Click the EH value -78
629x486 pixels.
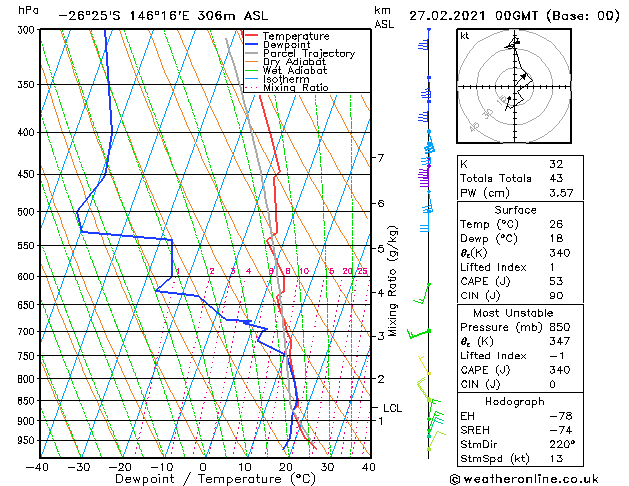[x=561, y=416]
